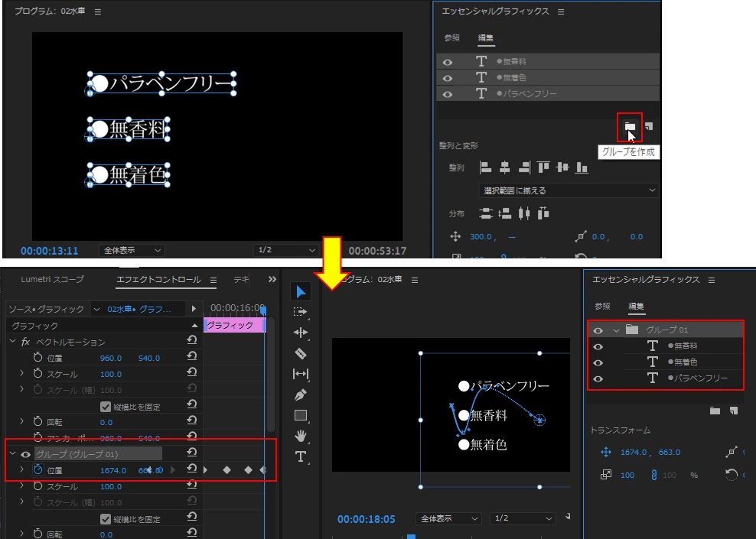Click timecode 00:00:18:05
This screenshot has height=539, width=756.
click(366, 519)
